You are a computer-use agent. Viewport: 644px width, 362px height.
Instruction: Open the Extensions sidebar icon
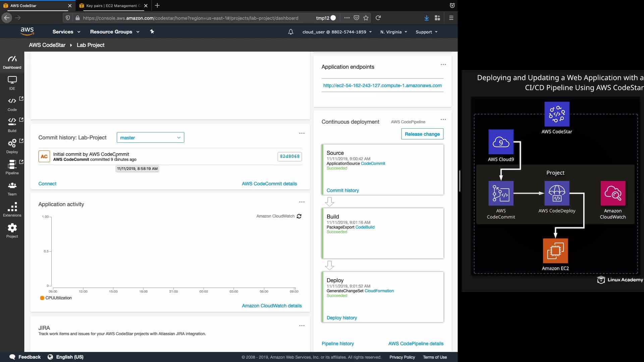[12, 209]
